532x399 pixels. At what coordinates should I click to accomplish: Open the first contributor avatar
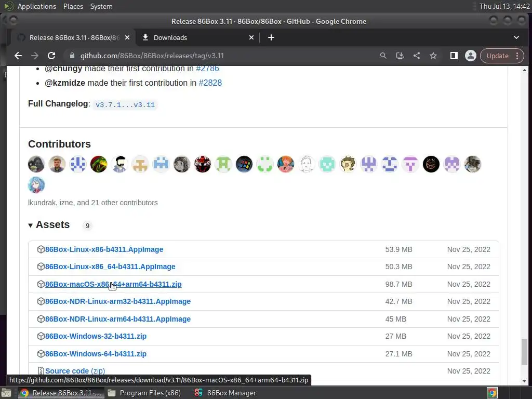click(x=36, y=164)
